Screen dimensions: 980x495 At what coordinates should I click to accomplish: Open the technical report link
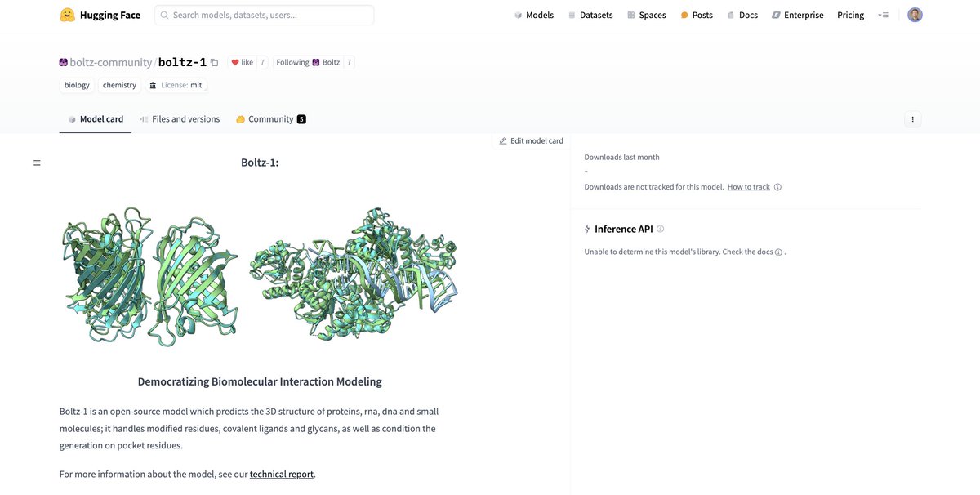point(282,474)
